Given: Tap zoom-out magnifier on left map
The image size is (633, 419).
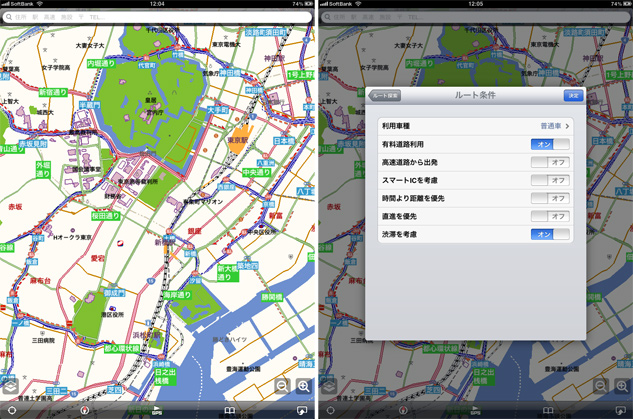Looking at the screenshot, I should [x=282, y=386].
